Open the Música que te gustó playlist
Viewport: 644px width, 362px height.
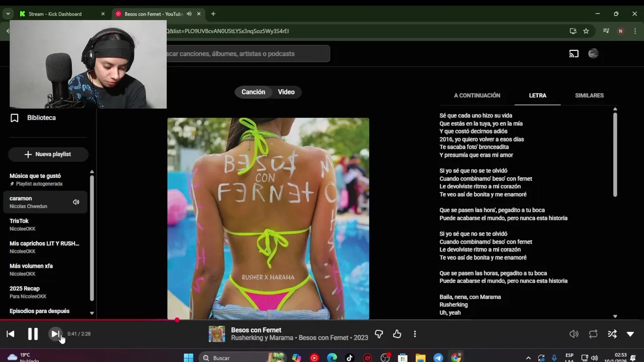45,179
